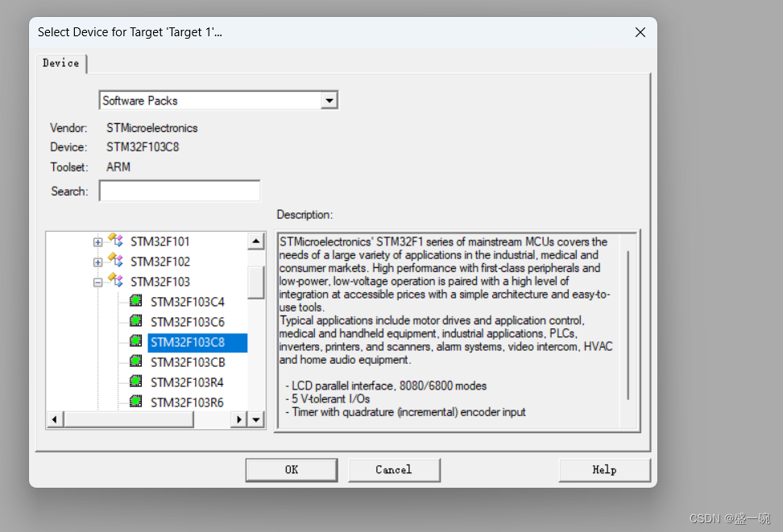
Task: Click the chip icon beside STM32F103C8
Action: (x=136, y=341)
